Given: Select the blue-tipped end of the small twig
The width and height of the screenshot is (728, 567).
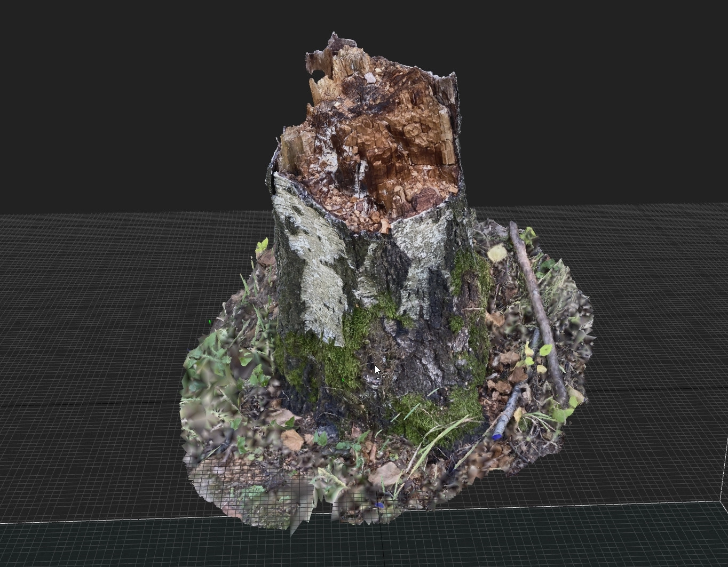Looking at the screenshot, I should (x=497, y=436).
